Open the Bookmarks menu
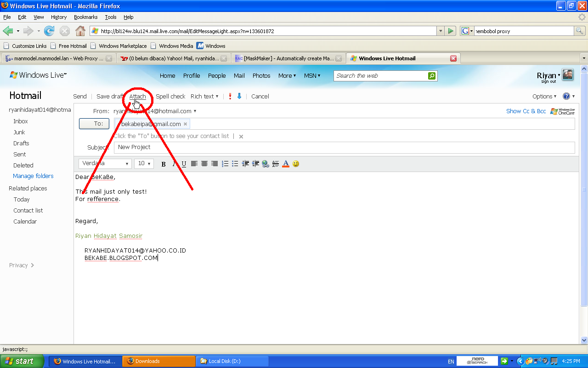This screenshot has height=368, width=588. pos(85,17)
